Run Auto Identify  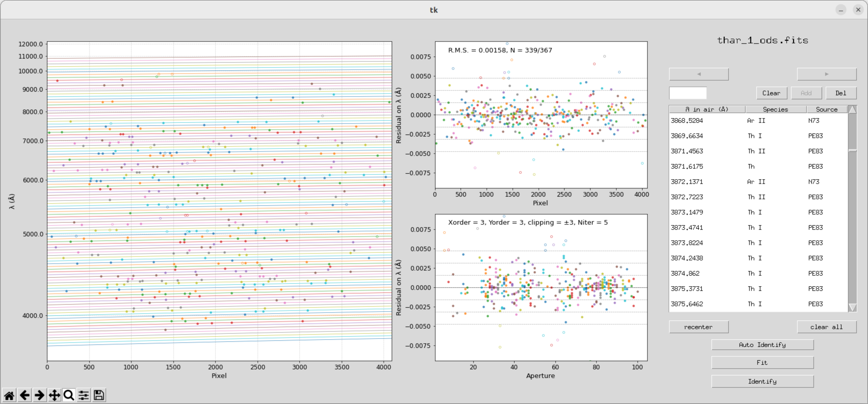click(x=762, y=345)
